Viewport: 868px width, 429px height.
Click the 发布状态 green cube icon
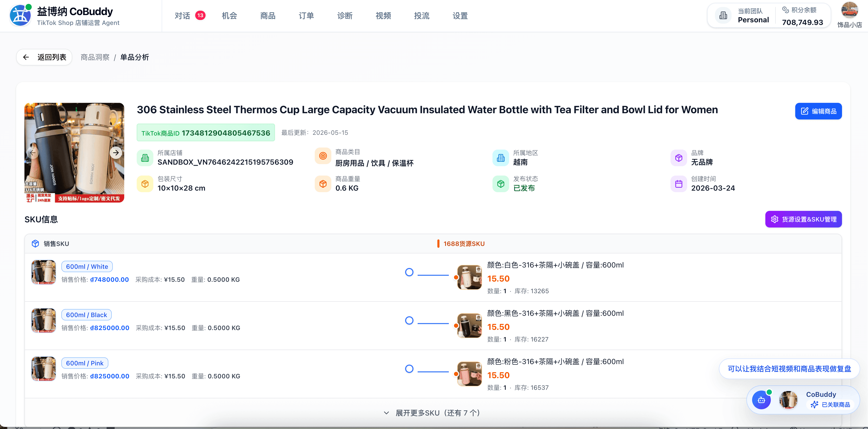501,184
